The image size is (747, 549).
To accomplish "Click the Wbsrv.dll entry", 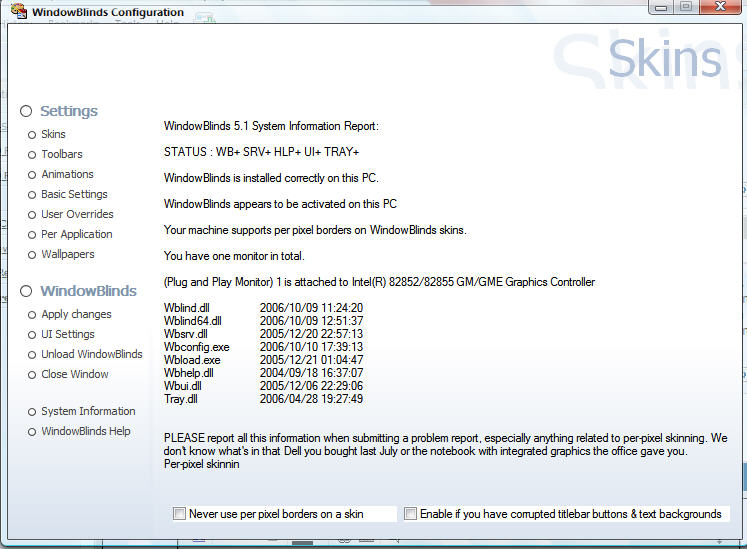I will tap(186, 334).
